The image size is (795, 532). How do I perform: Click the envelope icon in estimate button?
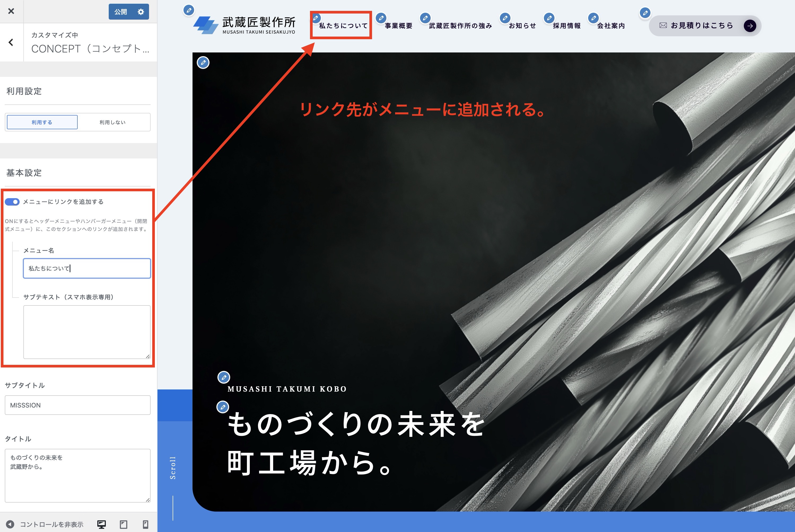(663, 25)
